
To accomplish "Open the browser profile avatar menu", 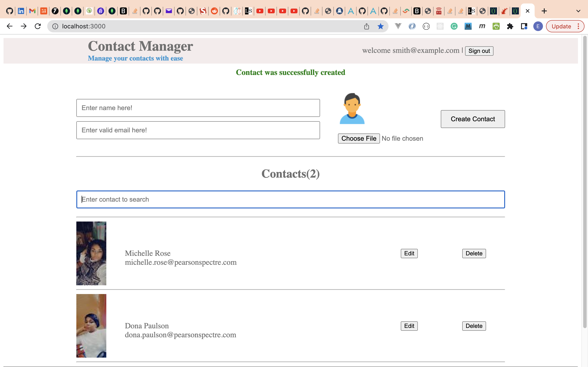I will click(x=538, y=26).
